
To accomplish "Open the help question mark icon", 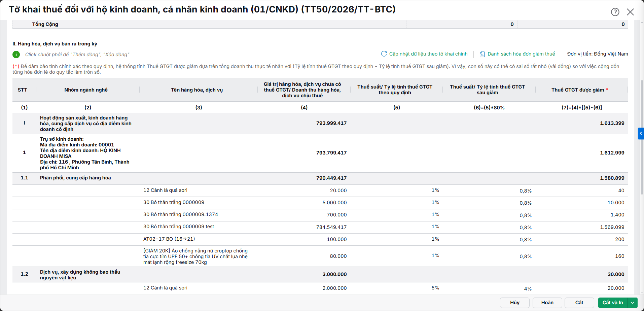I will tap(615, 12).
